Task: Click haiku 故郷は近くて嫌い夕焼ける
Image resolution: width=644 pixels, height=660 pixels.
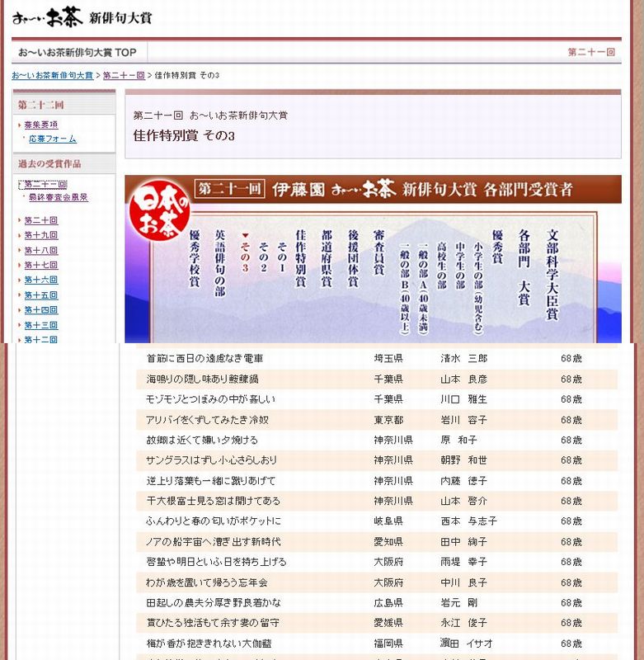Action: [202, 440]
